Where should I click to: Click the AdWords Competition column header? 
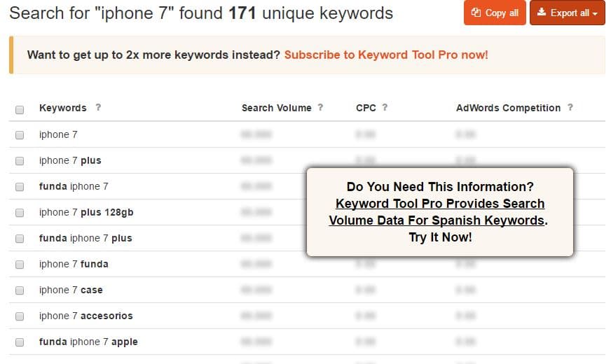(508, 108)
